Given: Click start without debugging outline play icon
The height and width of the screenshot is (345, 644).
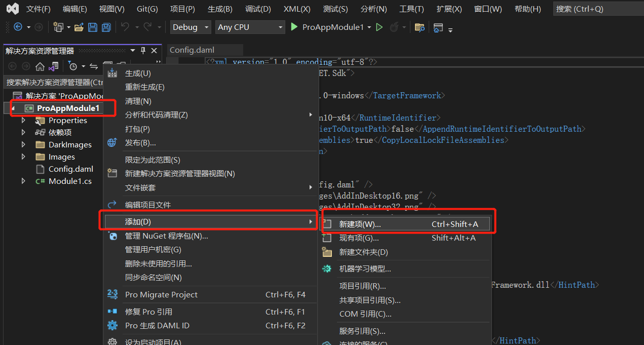Looking at the screenshot, I should (x=379, y=27).
